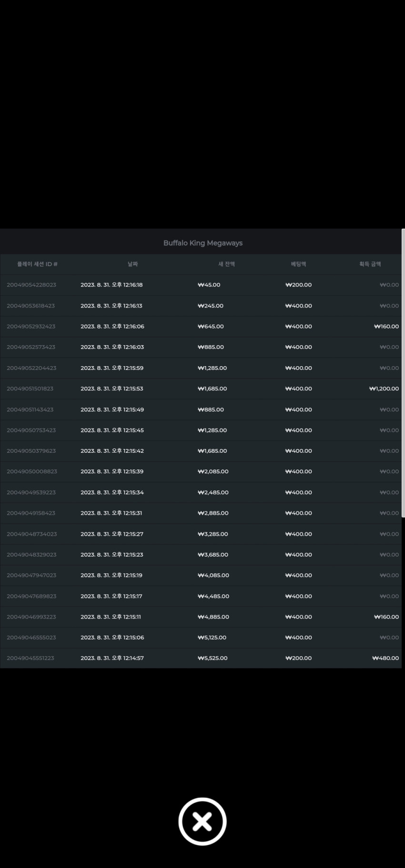The width and height of the screenshot is (405, 868).
Task: Open session ID 20049052204423
Action: (x=31, y=368)
